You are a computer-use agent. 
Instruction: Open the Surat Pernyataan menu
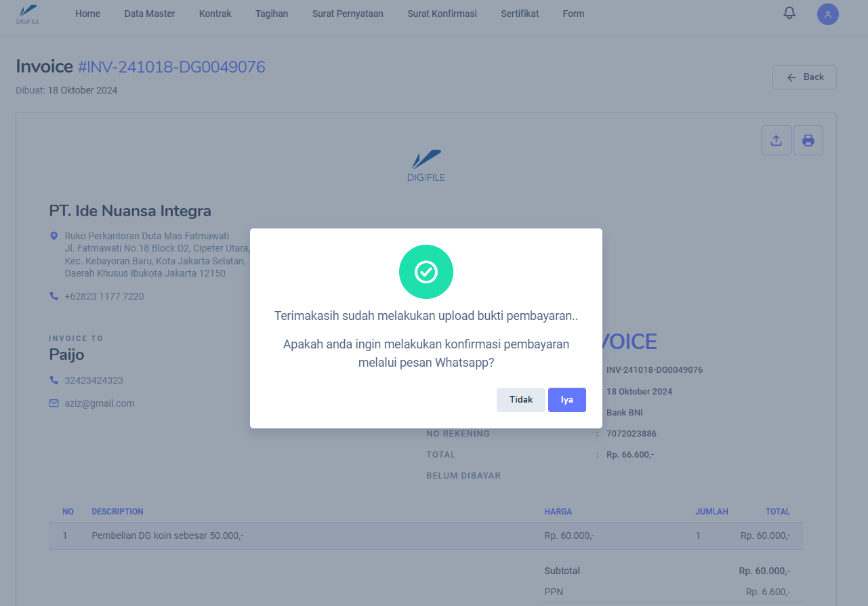[x=348, y=14]
